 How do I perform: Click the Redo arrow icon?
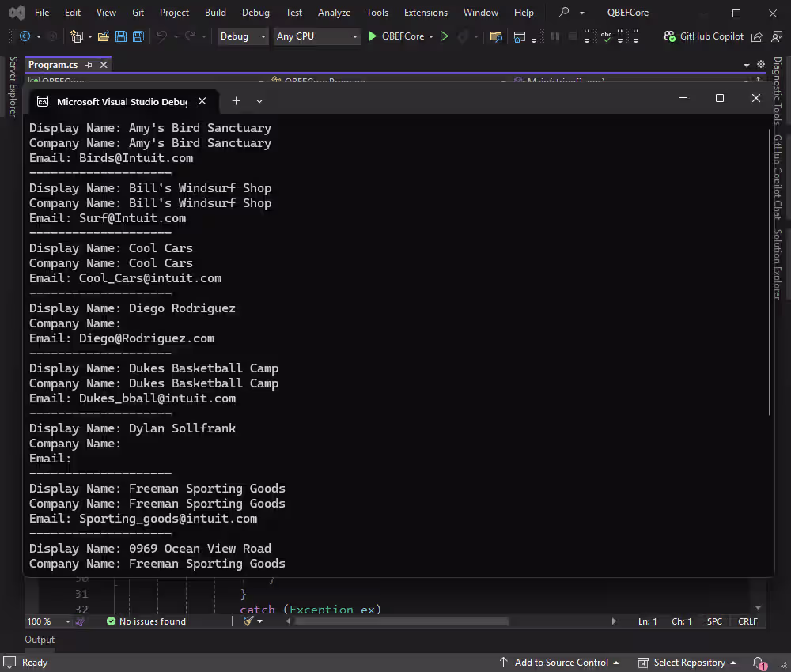click(x=190, y=36)
